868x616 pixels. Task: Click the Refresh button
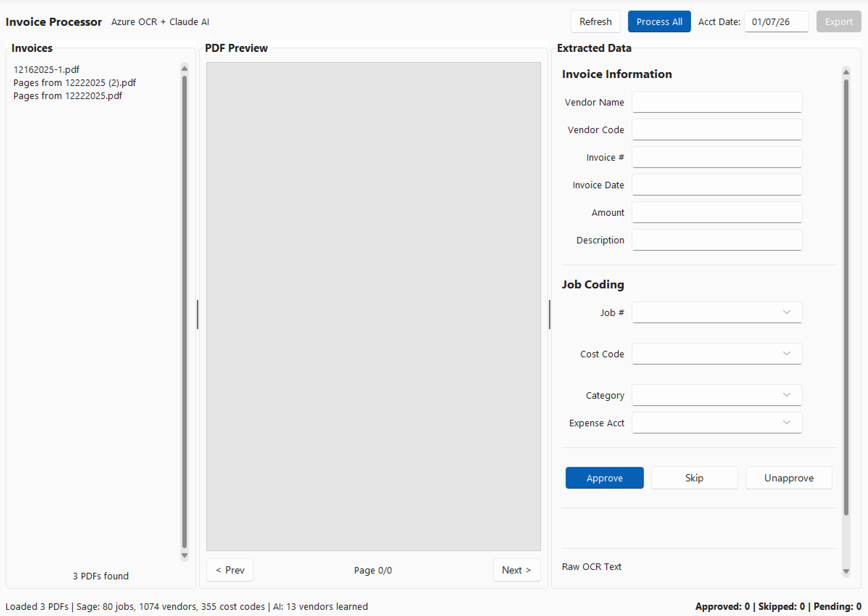tap(595, 21)
